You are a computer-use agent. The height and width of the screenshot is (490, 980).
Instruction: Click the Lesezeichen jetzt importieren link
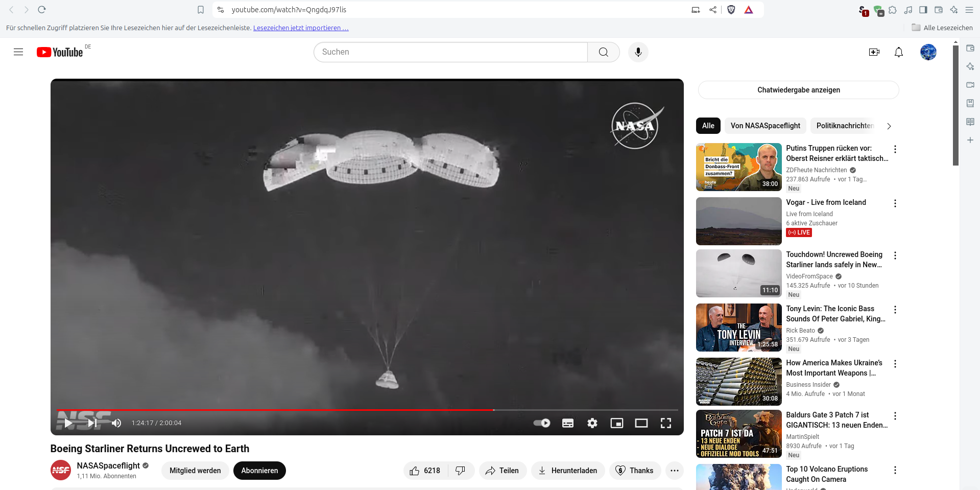point(301,28)
